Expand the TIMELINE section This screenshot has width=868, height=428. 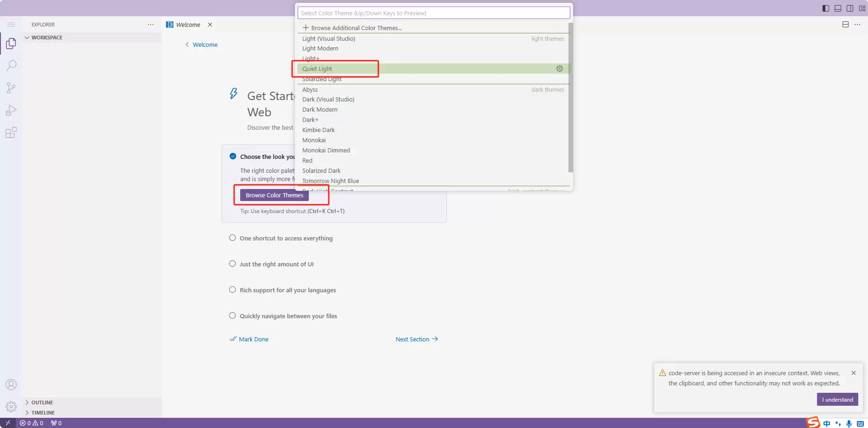(43, 413)
